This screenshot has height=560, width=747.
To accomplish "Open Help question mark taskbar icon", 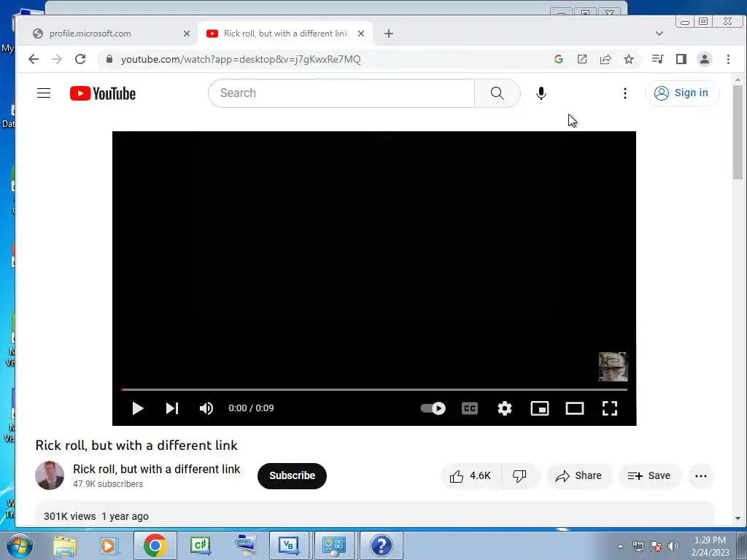I will coord(381,545).
